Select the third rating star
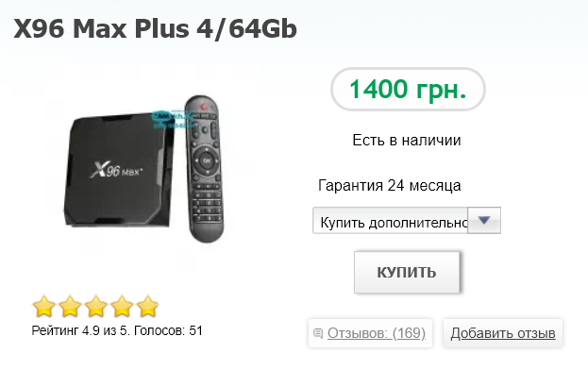 point(96,307)
